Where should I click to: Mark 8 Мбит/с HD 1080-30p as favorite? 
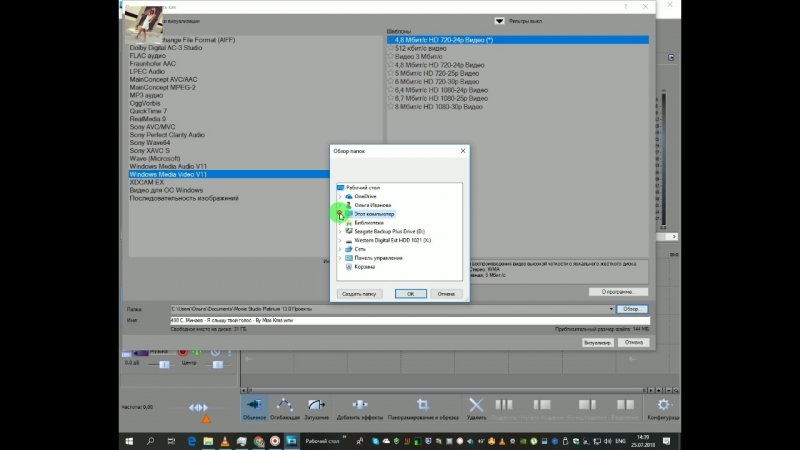(x=390, y=106)
